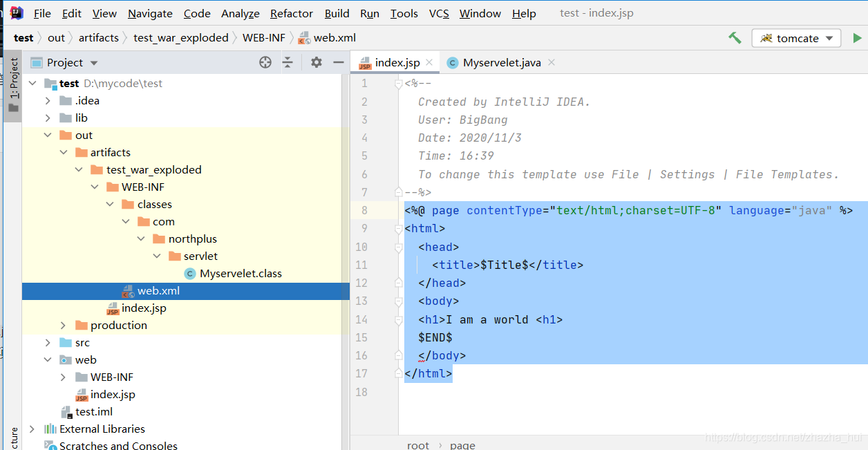Open Project panel settings gear
868x450 pixels.
tap(317, 62)
